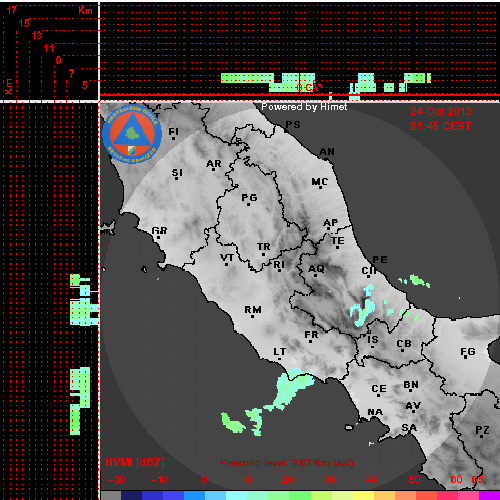Viewport: 500px width, 500px height.
Task: Select the AP city label
Action: 331,223
